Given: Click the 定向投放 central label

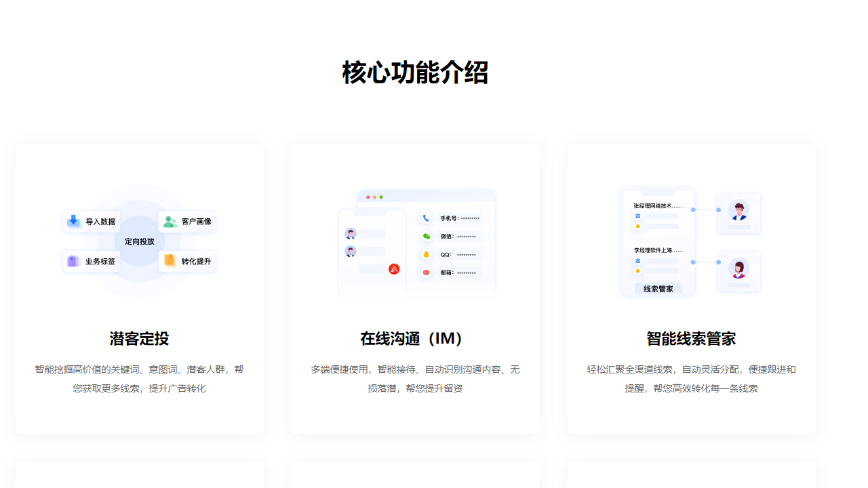Looking at the screenshot, I should [139, 241].
